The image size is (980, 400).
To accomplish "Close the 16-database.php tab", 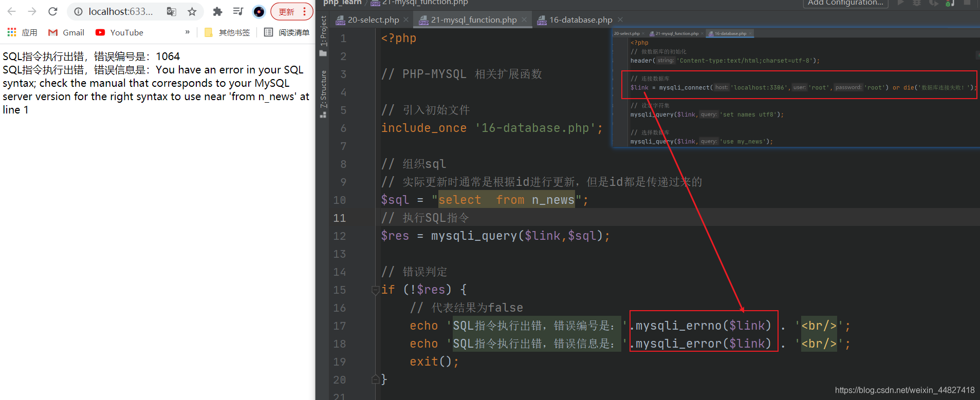I will coord(620,20).
